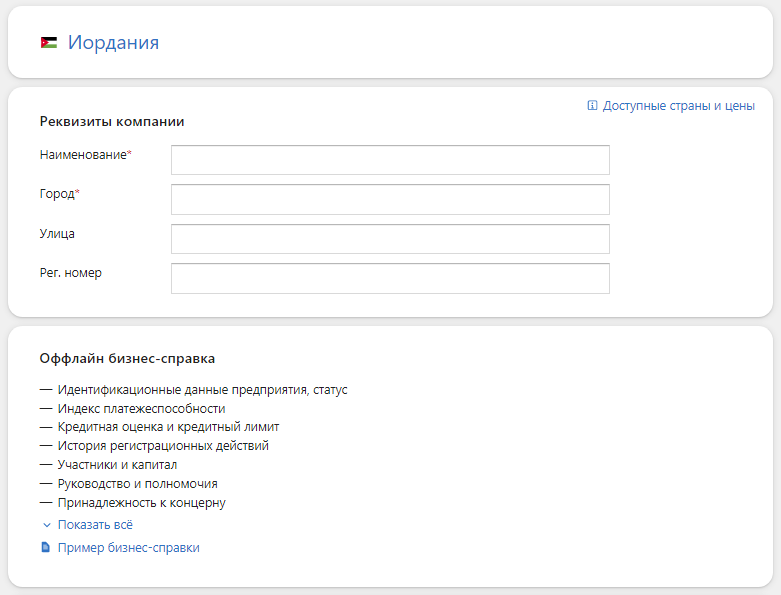
Task: Focus the Улица input field
Action: (390, 239)
